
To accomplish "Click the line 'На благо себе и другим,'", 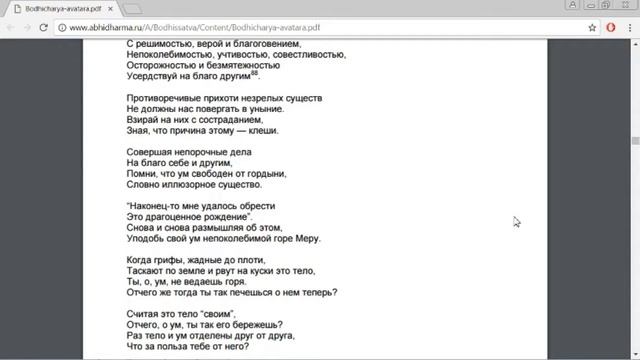I will coord(179,163).
